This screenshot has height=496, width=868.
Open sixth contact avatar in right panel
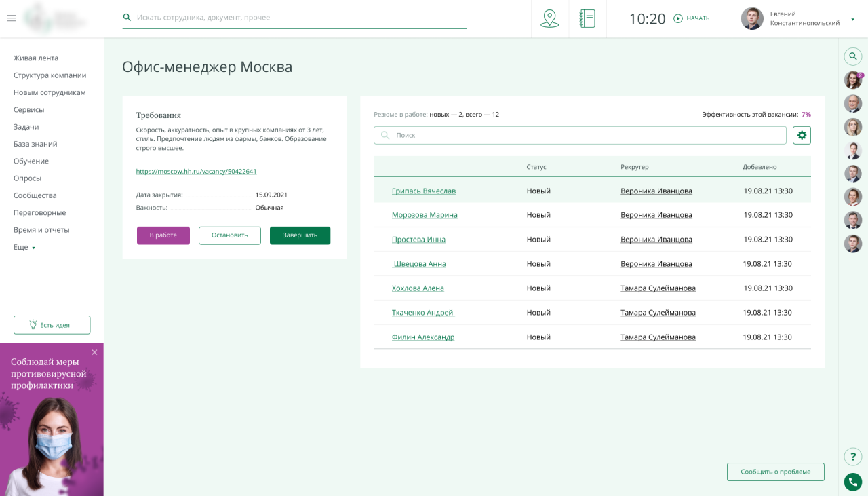coord(853,197)
